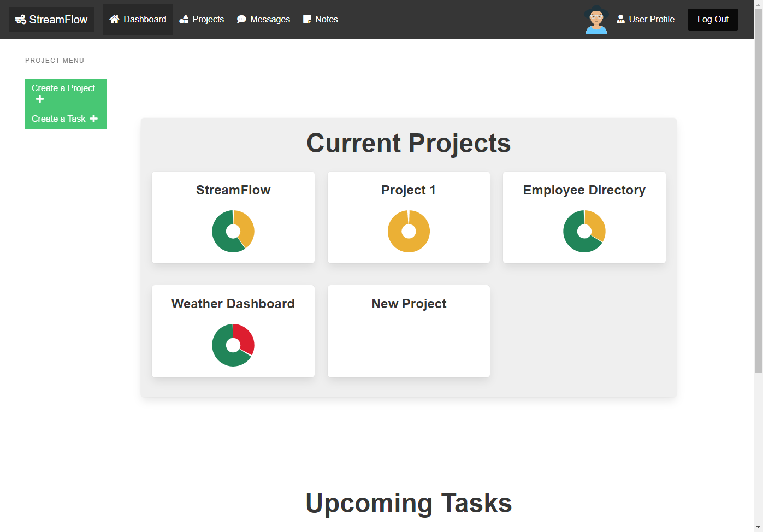
Task: Open the New Project card title
Action: (409, 304)
